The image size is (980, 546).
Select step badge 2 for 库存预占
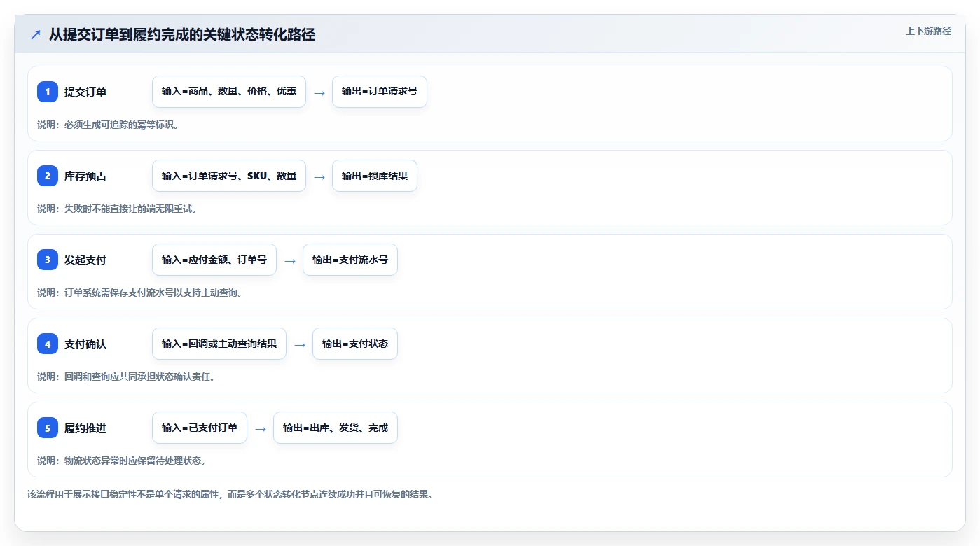coord(48,176)
